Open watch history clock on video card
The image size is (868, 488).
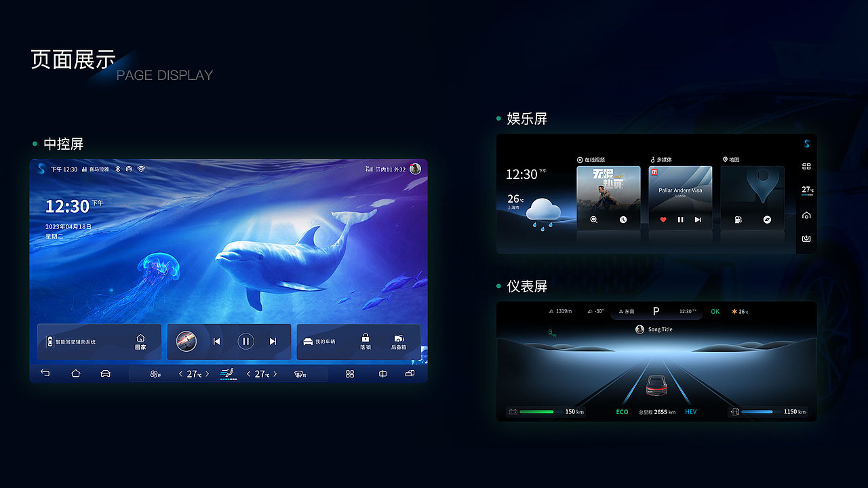pyautogui.click(x=623, y=220)
